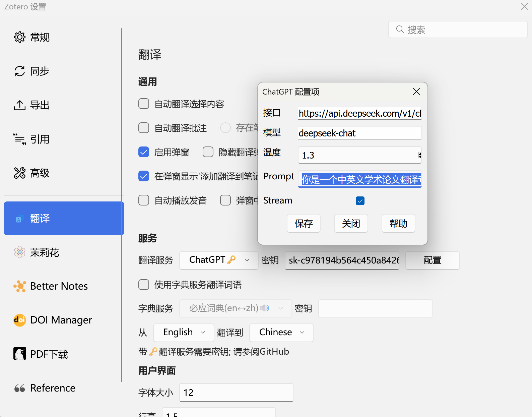
Task: Open the 翻译服务 ChatGPT dropdown
Action: pyautogui.click(x=219, y=260)
